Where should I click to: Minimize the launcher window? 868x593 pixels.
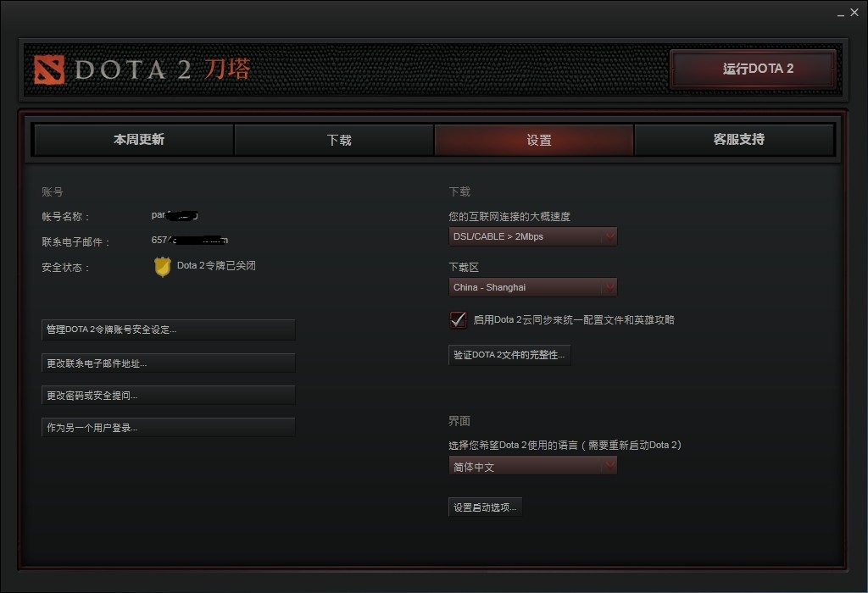tap(841, 14)
